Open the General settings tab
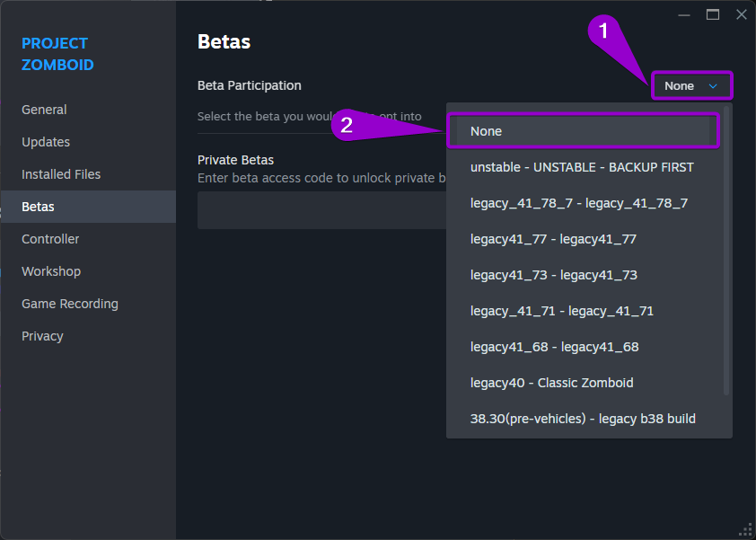The width and height of the screenshot is (756, 540). pos(88,110)
